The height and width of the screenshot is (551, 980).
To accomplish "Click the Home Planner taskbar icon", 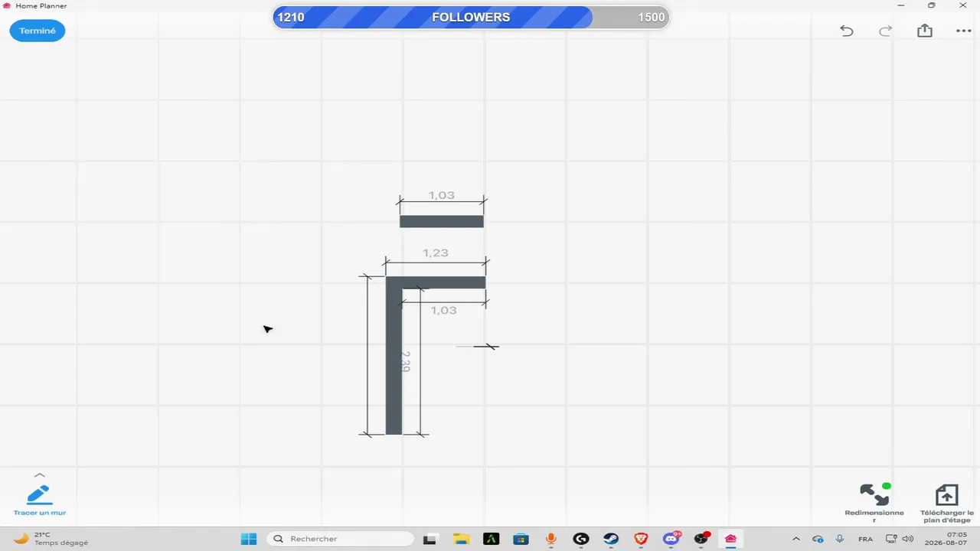I will pyautogui.click(x=731, y=539).
